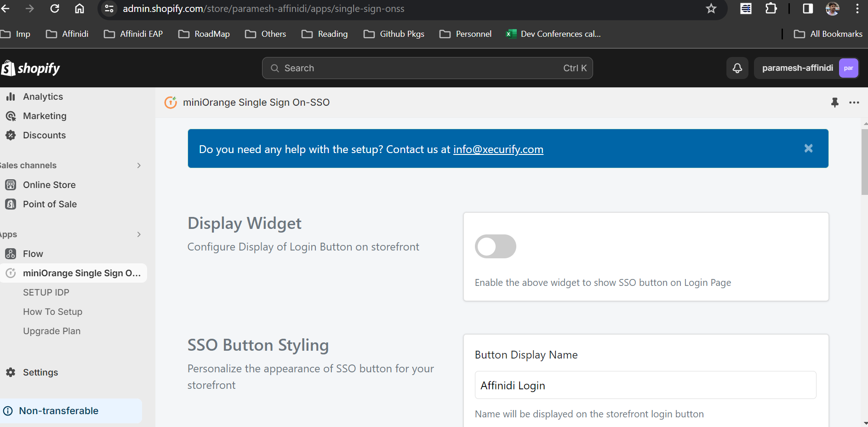View site information icon in address bar
This screenshot has height=427, width=868.
(109, 9)
